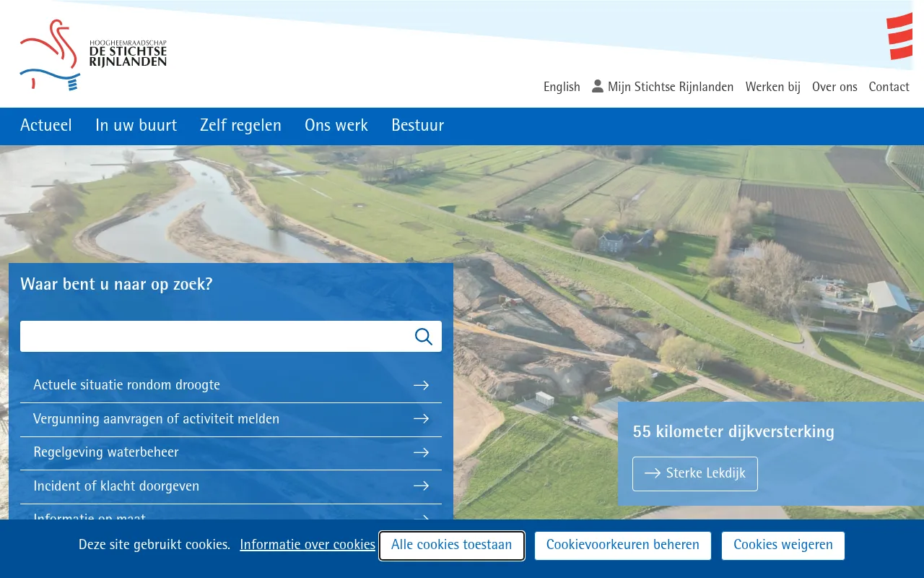Click the search magnifier icon
The width and height of the screenshot is (924, 578).
[x=424, y=337]
